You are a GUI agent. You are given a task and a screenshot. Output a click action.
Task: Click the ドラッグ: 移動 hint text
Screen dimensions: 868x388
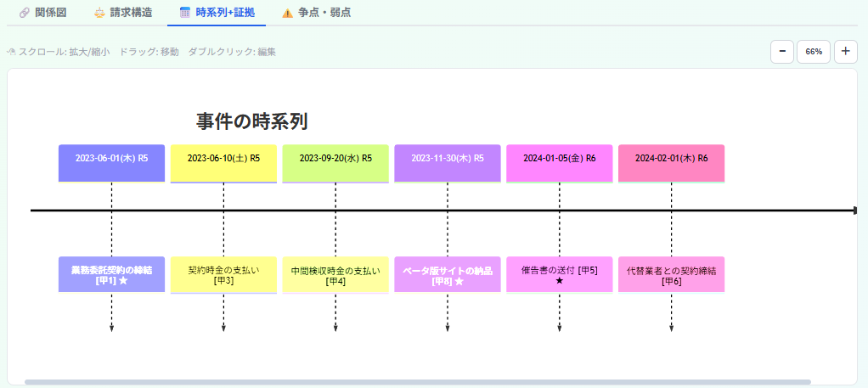pyautogui.click(x=149, y=52)
